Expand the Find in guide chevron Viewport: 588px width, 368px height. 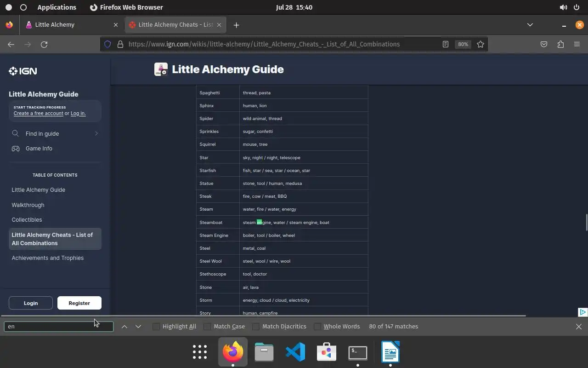pos(96,133)
